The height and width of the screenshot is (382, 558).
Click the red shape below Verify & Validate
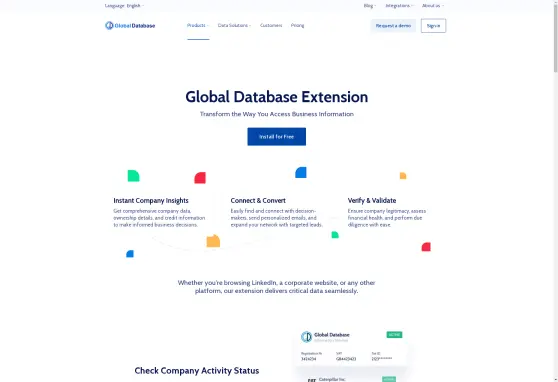click(426, 247)
